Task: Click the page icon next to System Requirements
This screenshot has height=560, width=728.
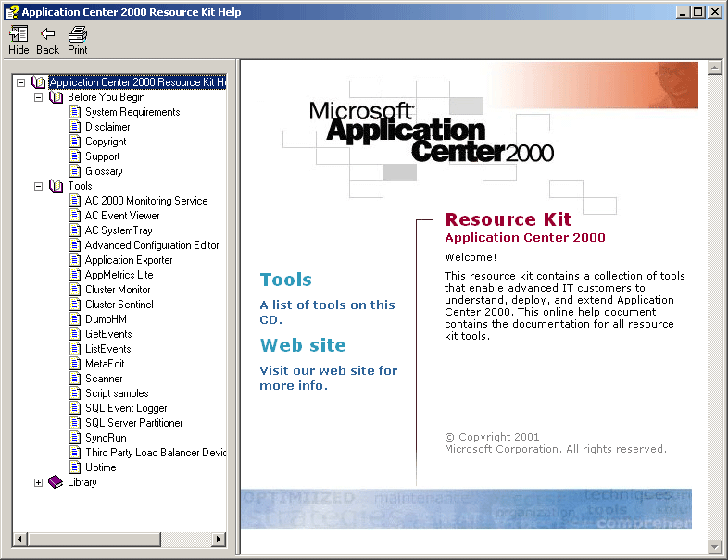Action: [x=75, y=112]
